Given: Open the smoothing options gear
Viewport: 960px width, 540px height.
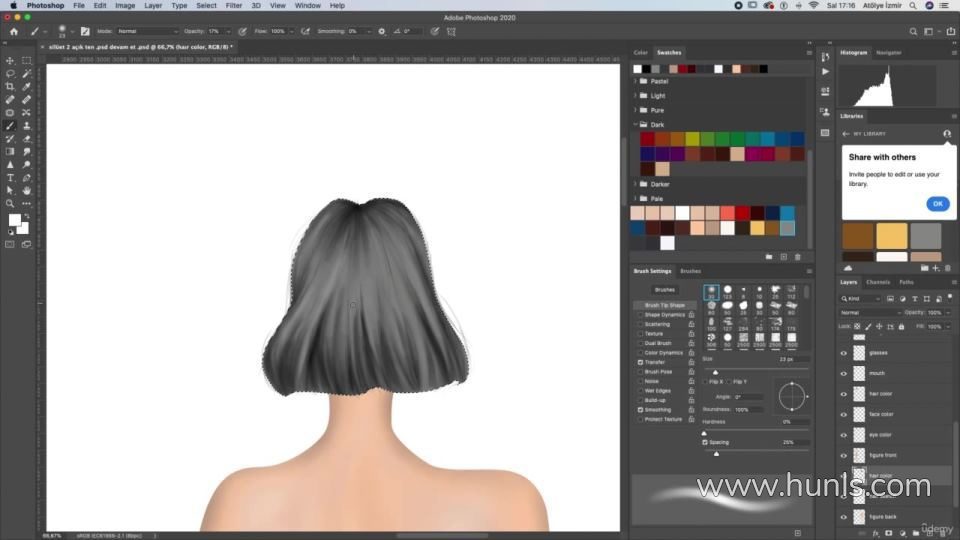Looking at the screenshot, I should 382,31.
